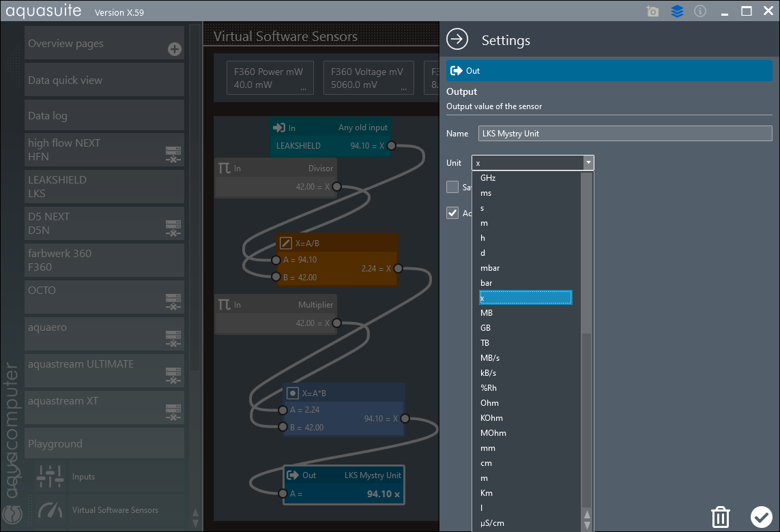Select mbar from the unit list
Image resolution: width=780 pixels, height=532 pixels.
click(x=490, y=268)
